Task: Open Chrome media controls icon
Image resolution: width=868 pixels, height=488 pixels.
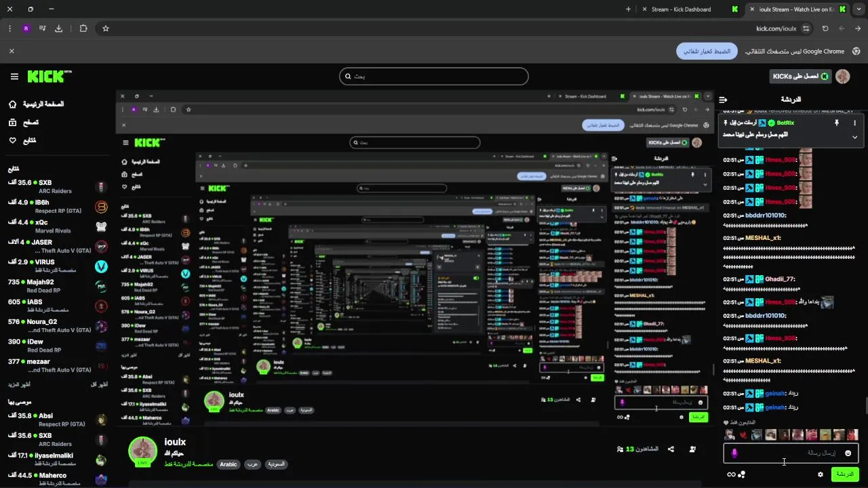Action: click(x=42, y=28)
